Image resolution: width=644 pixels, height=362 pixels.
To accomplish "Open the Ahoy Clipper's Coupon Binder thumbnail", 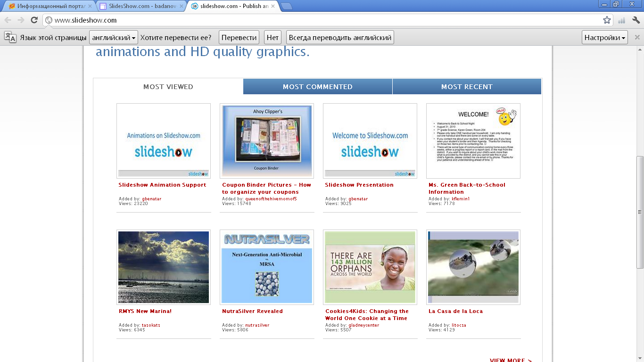I will [267, 141].
